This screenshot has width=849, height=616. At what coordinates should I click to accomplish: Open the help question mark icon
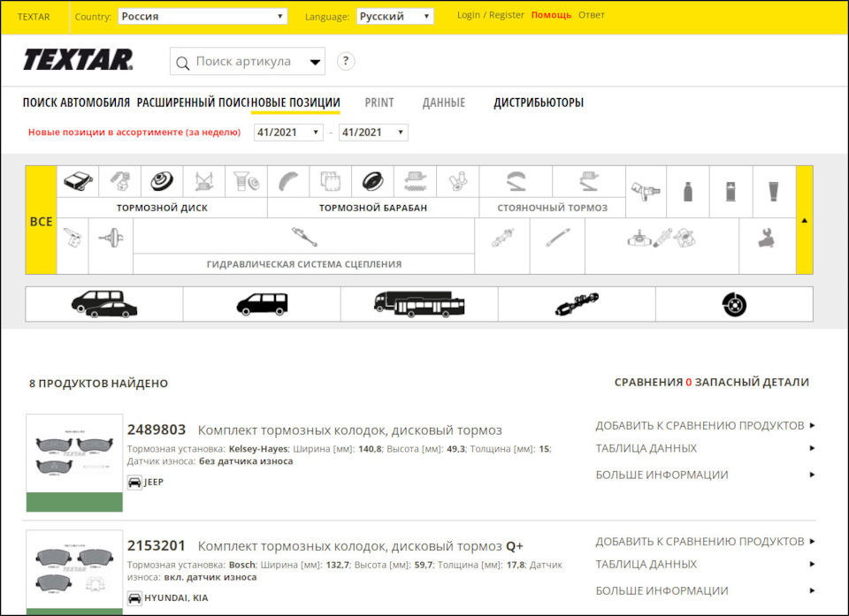coord(345,62)
